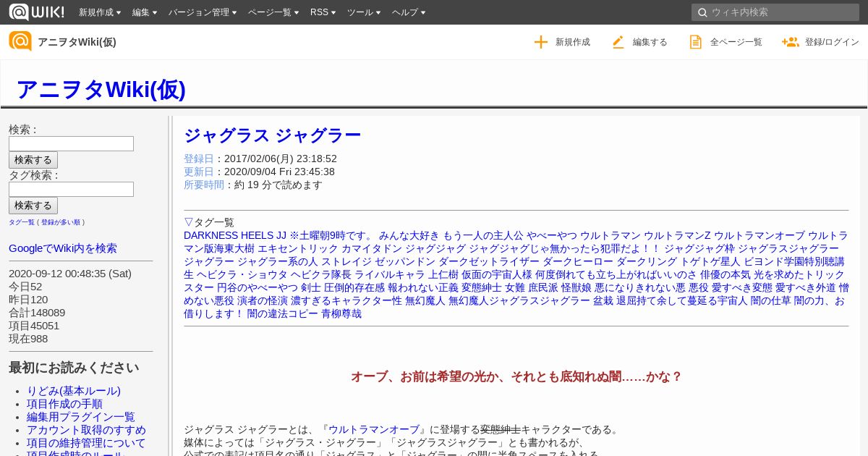The width and height of the screenshot is (868, 456).
Task: Open the アカウント取得のすすめ link
Action: click(x=86, y=430)
